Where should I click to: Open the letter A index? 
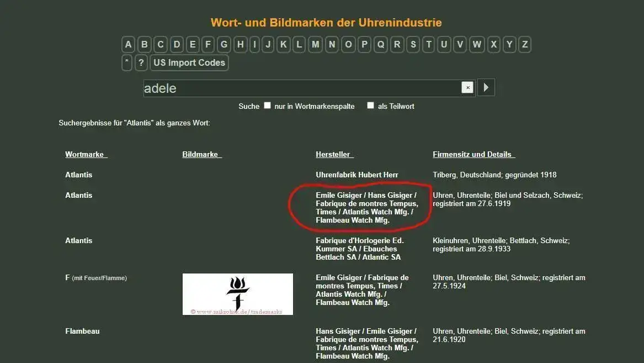tap(128, 44)
